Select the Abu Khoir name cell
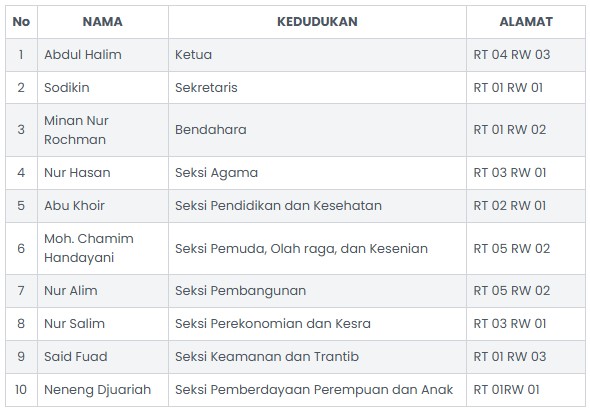This screenshot has width=590, height=411. click(x=103, y=206)
